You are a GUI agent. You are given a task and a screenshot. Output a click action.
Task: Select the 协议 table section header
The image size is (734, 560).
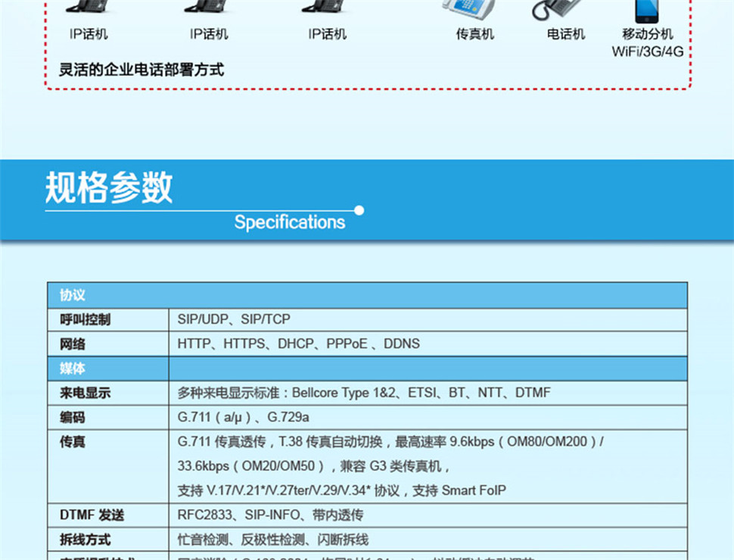(73, 295)
